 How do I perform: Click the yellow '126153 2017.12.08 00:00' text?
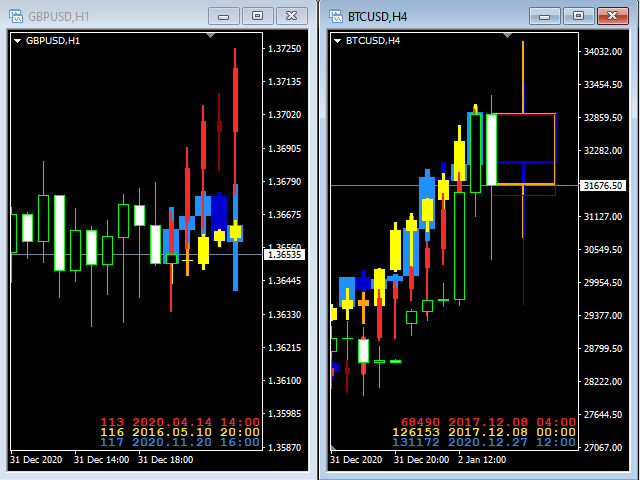[x=484, y=432]
